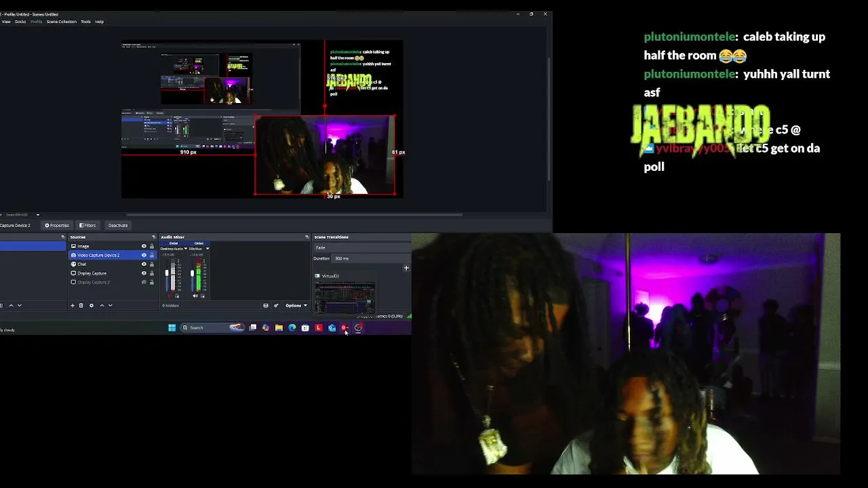Lock the Chat source

coord(152,264)
